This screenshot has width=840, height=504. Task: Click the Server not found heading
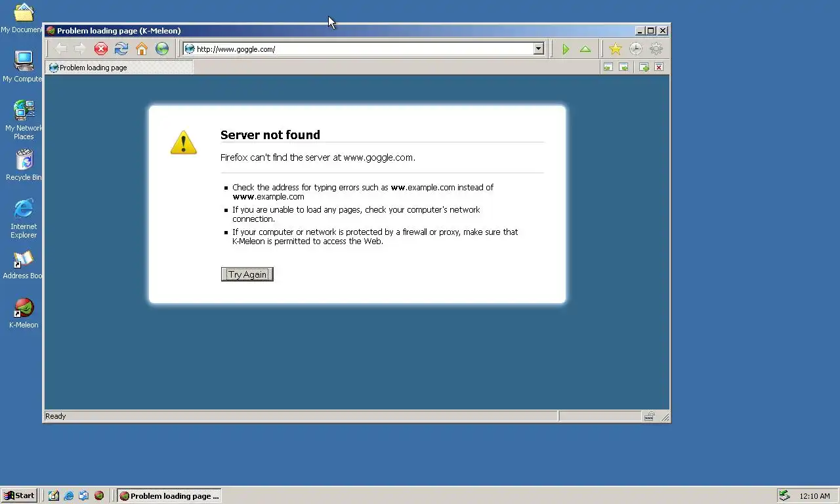[270, 135]
